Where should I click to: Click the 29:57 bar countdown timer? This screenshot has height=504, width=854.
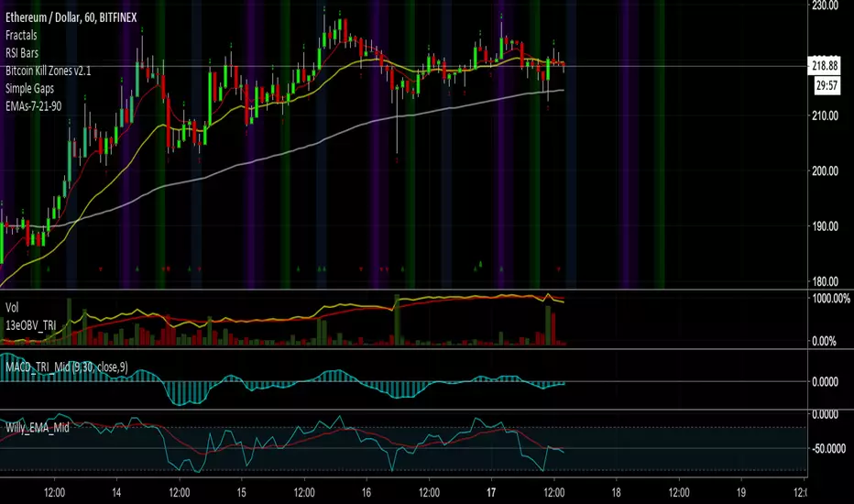click(828, 83)
